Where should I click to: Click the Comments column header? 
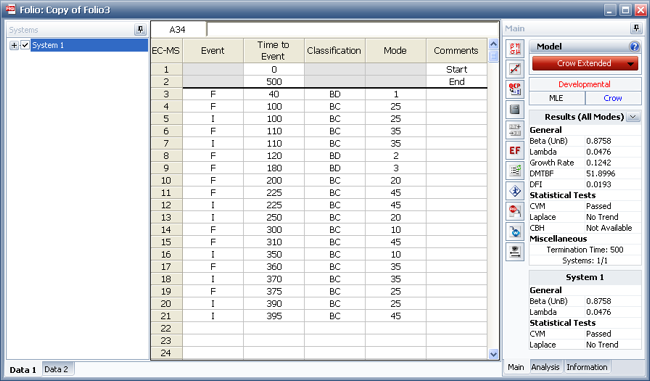456,51
